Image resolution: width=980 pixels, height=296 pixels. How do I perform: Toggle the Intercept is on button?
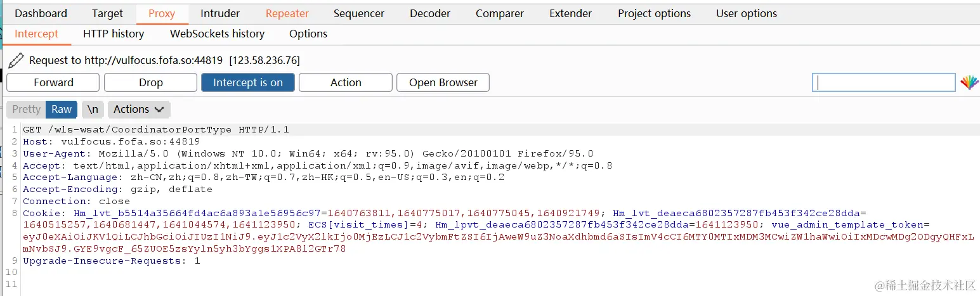(x=248, y=82)
